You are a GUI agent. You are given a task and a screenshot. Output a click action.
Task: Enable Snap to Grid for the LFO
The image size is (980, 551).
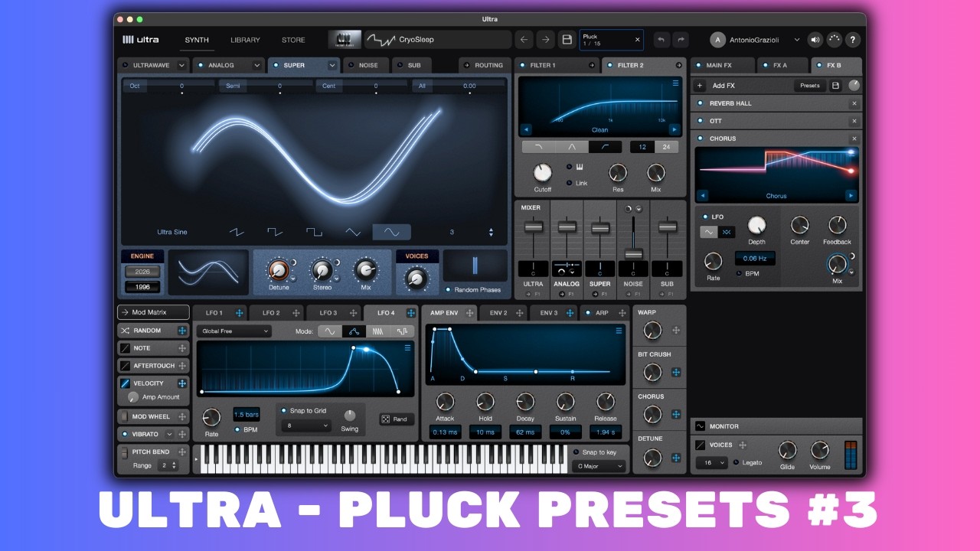284,411
